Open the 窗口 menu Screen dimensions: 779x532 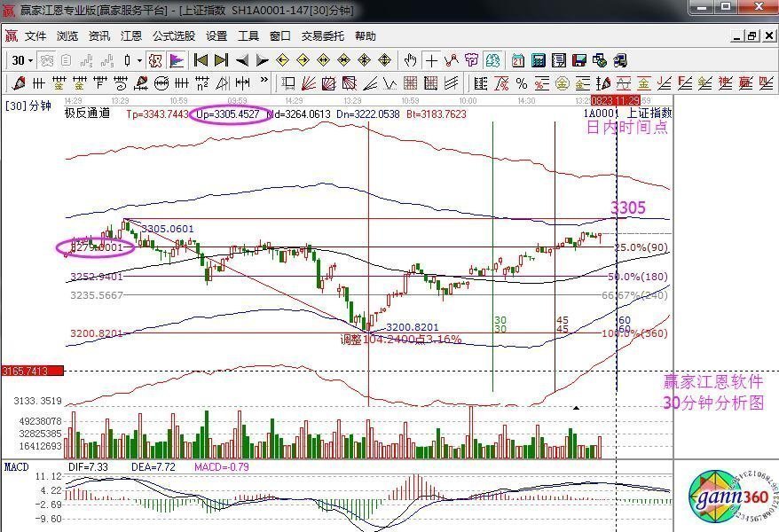(279, 36)
